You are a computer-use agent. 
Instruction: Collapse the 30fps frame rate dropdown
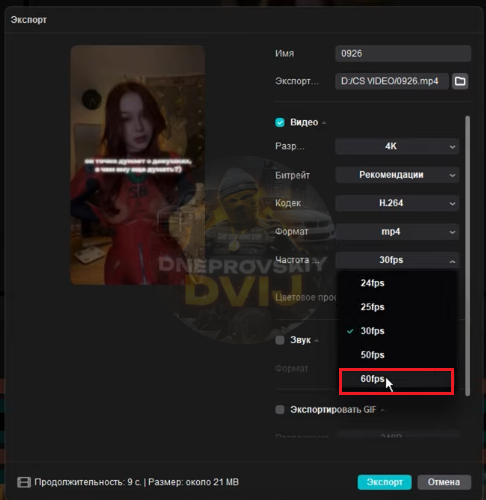(x=397, y=260)
